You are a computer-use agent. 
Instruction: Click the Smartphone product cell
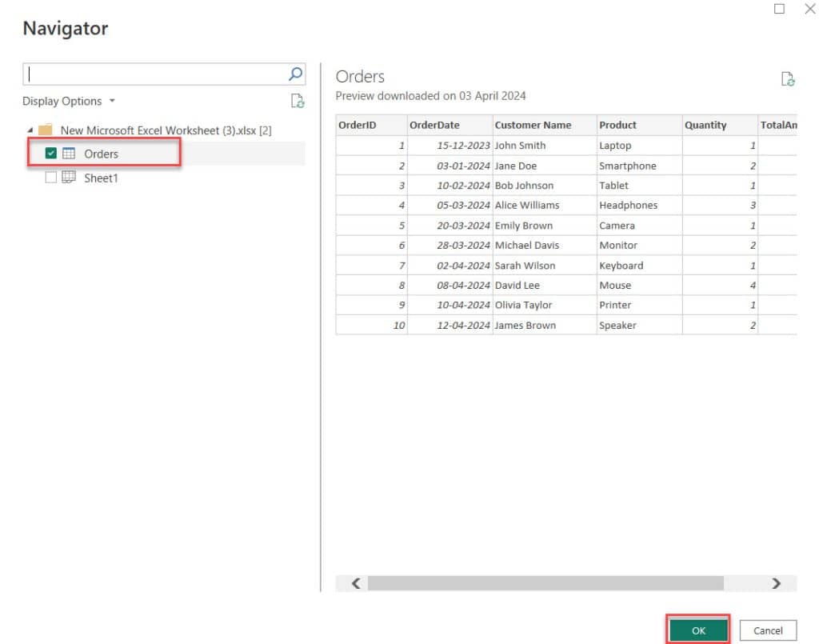coord(639,166)
